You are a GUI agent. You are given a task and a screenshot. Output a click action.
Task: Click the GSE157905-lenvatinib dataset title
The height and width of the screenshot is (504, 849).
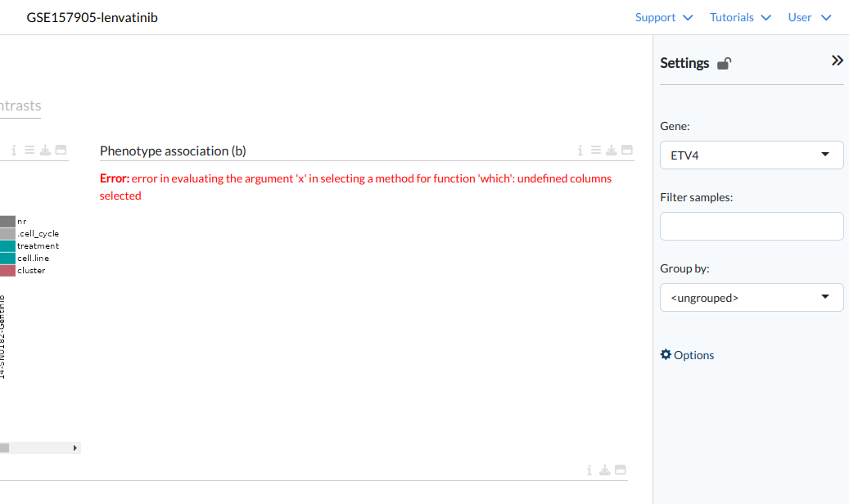92,17
